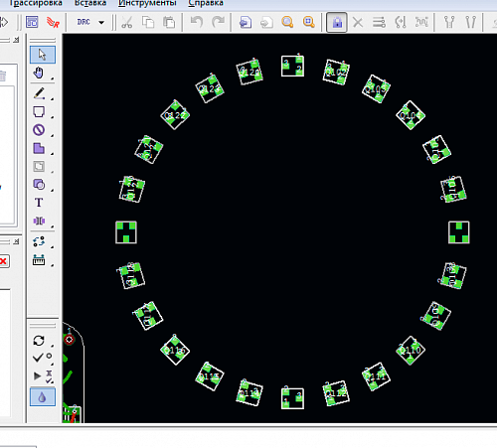This screenshot has height=448, width=497.
Task: Click the Y-shaped fork icon
Action: [449, 22]
